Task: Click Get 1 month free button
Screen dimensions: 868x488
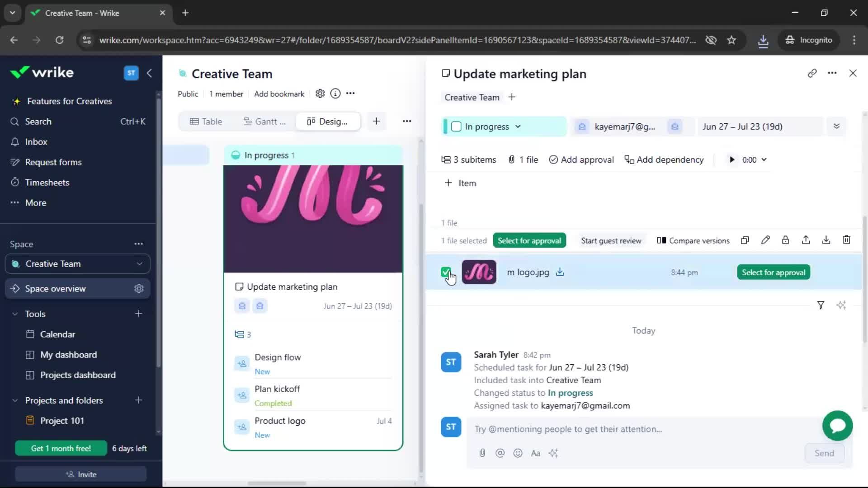Action: (61, 448)
